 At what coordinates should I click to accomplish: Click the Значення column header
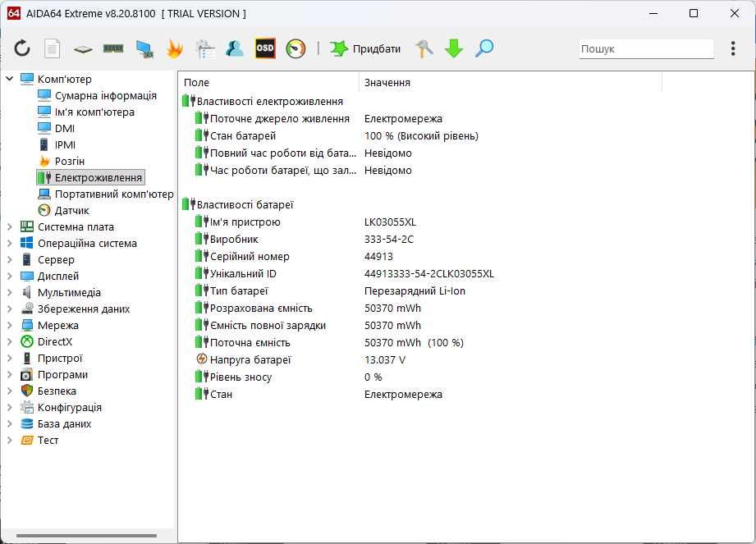tap(511, 82)
